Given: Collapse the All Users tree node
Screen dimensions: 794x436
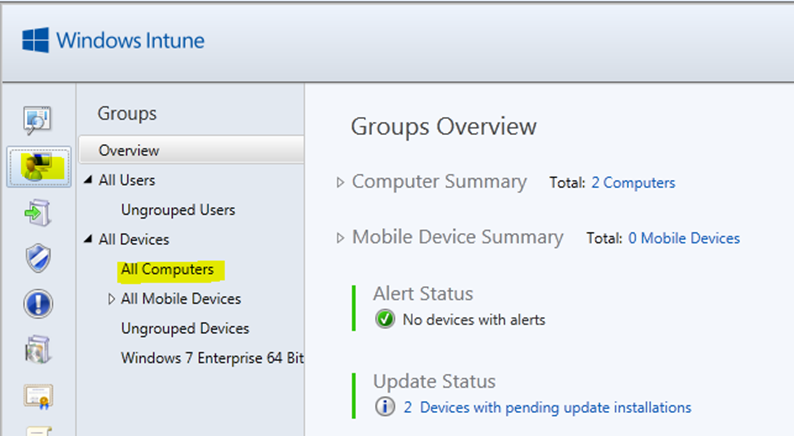Looking at the screenshot, I should click(88, 180).
